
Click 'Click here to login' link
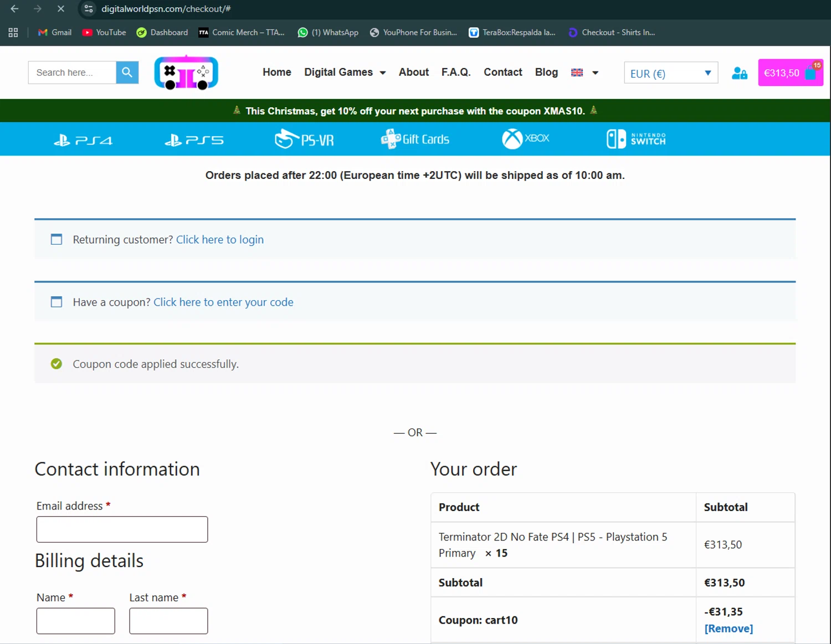click(x=220, y=240)
